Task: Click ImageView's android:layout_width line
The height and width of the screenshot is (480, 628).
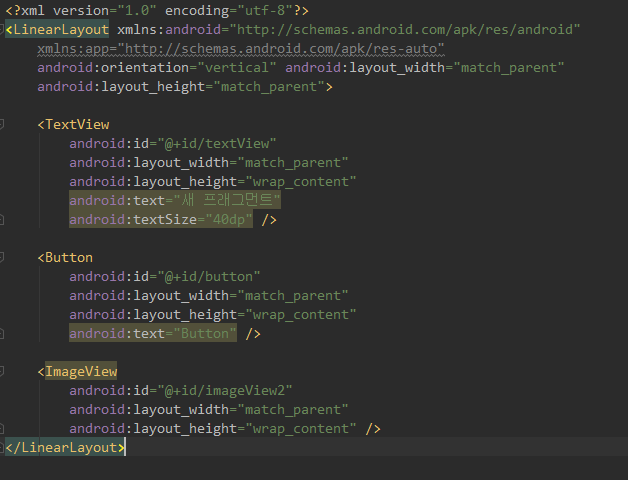Action: [209, 409]
